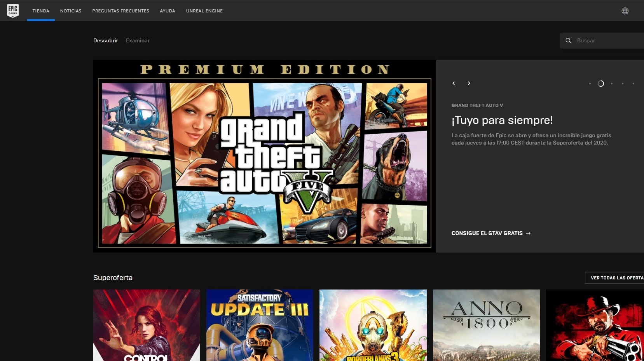The image size is (644, 361).
Task: Switch to the Examinar tab
Action: (x=138, y=40)
